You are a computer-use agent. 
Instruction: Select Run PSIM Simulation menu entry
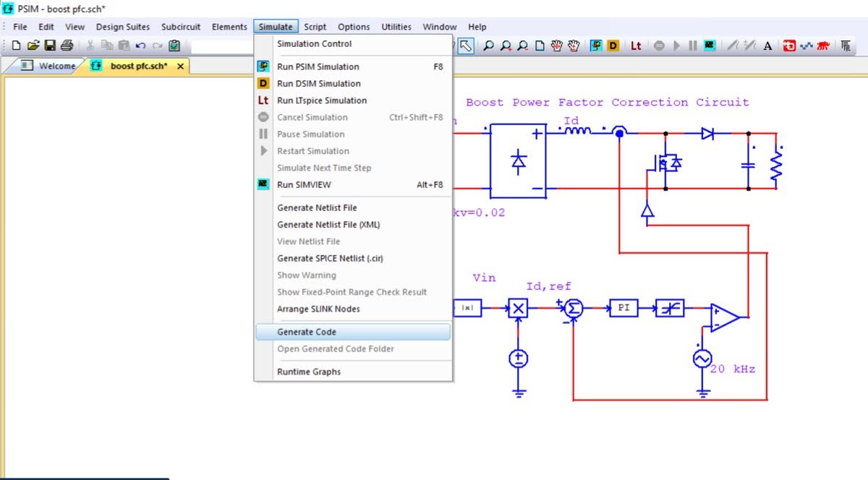(318, 67)
